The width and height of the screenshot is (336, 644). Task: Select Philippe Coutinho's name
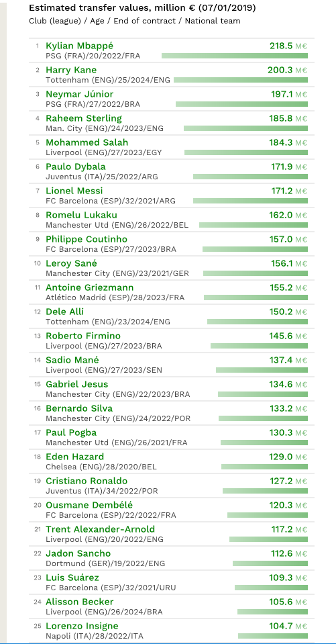coord(86,240)
